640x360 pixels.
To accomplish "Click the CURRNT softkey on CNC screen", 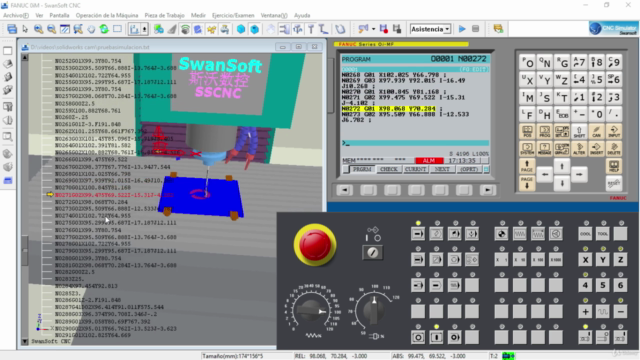I will (x=416, y=169).
